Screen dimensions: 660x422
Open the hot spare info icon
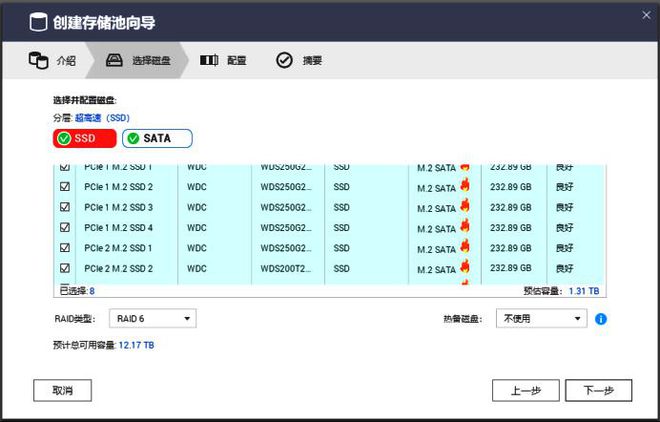click(601, 319)
